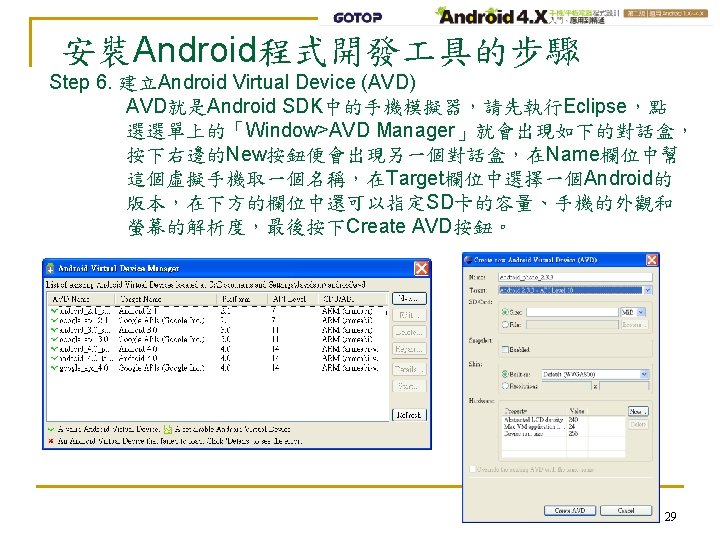Click the Repair button in AVD Manager
Screen dimensions: 720x540
click(x=409, y=349)
